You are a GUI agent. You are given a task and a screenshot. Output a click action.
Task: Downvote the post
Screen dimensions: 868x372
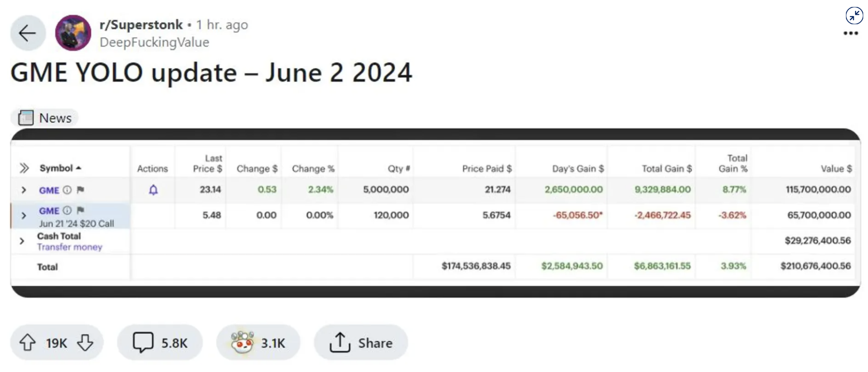coord(85,343)
